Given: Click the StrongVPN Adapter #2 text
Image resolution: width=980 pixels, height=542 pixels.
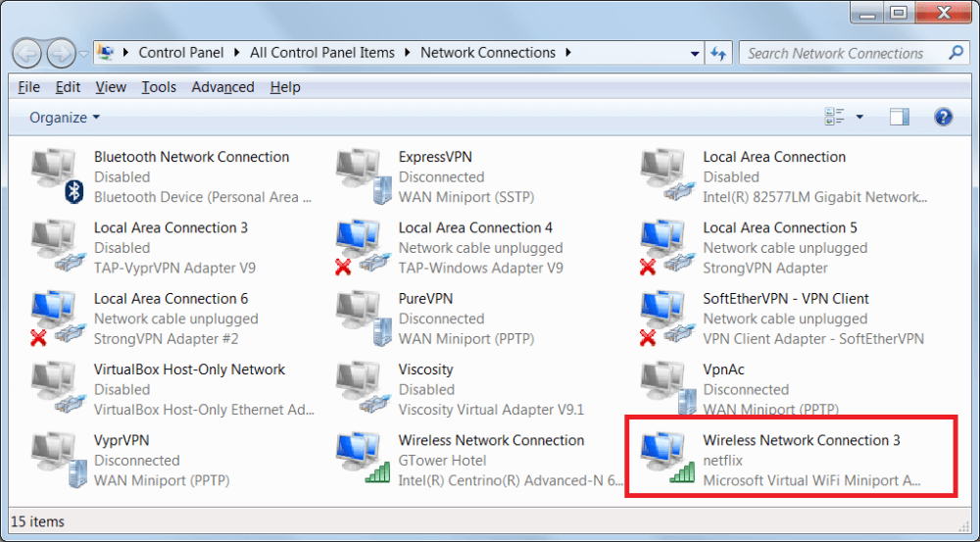Looking at the screenshot, I should [167, 339].
